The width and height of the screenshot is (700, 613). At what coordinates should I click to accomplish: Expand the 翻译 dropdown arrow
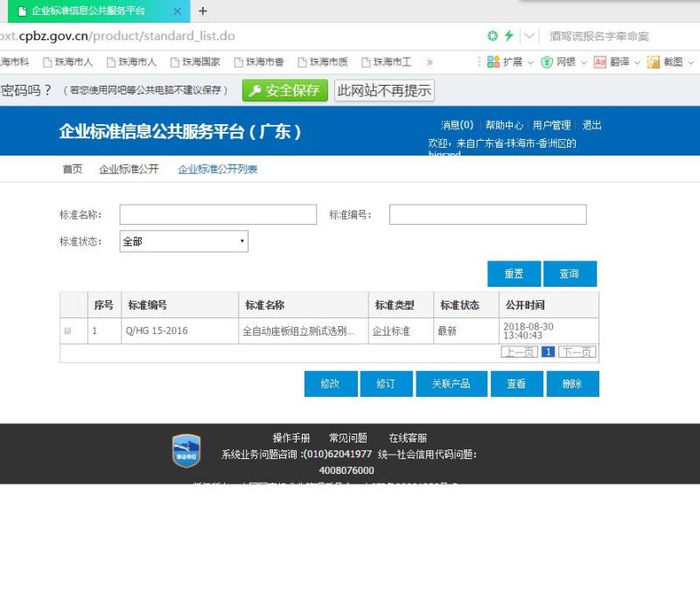[x=637, y=62]
